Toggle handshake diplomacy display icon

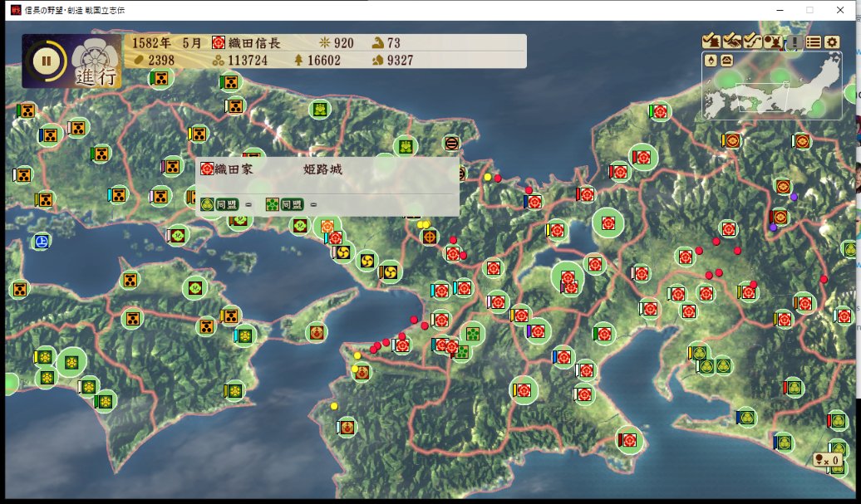point(732,42)
